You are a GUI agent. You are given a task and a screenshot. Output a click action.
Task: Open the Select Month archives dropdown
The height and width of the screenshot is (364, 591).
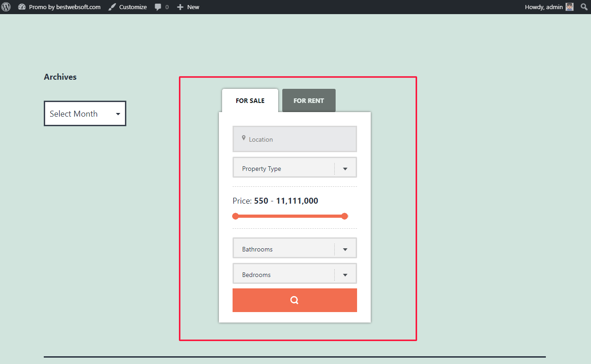pos(85,113)
